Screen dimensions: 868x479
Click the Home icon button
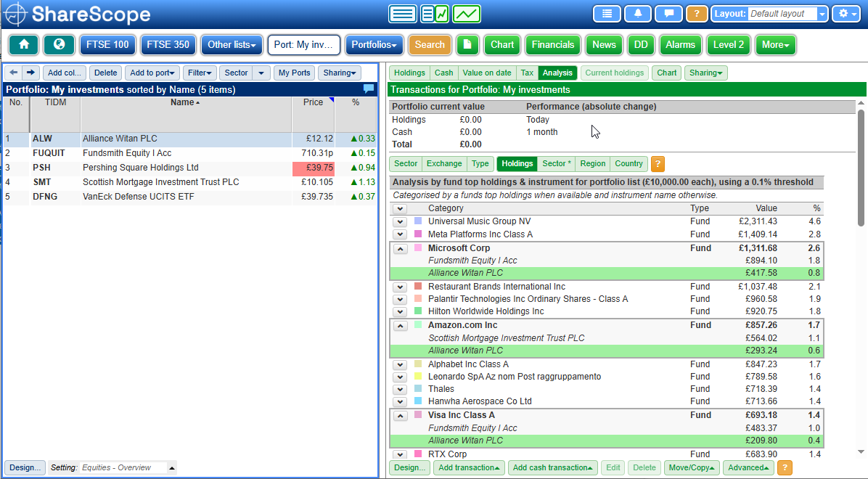pos(24,45)
